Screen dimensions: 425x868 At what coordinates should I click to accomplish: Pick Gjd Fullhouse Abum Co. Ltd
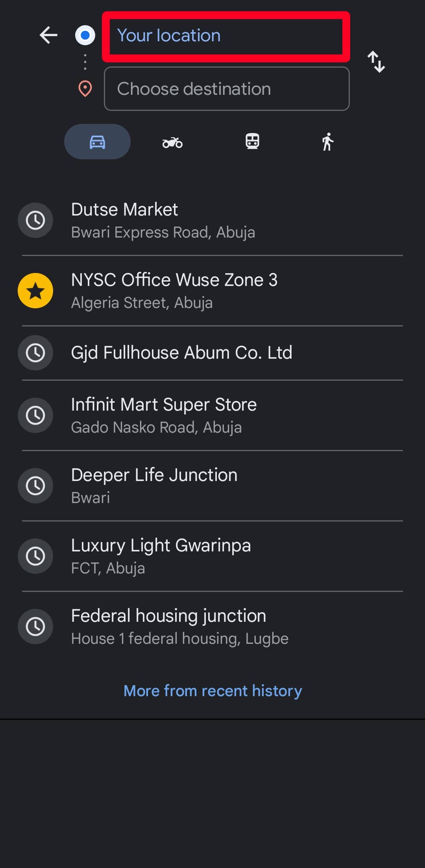click(x=213, y=353)
